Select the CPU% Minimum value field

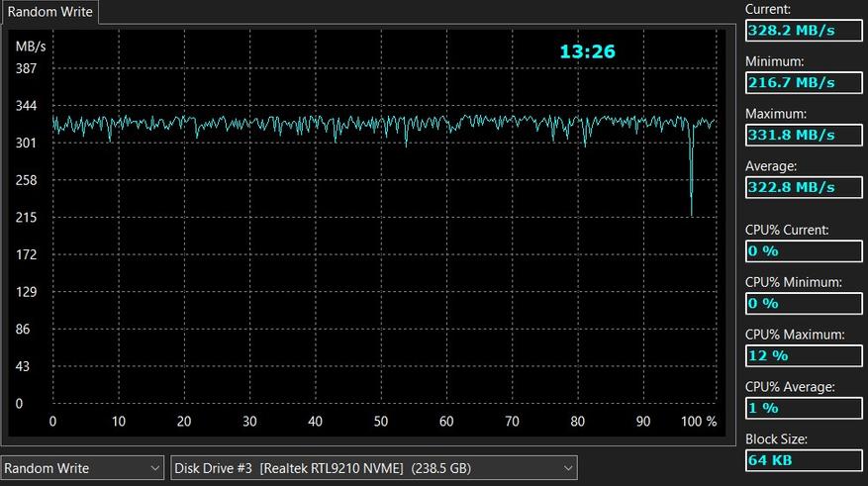803,303
